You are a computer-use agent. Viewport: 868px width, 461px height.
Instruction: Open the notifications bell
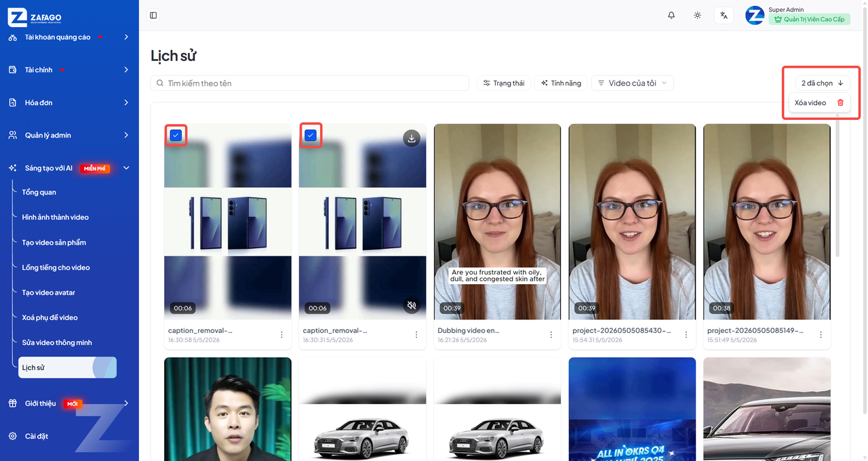click(671, 15)
